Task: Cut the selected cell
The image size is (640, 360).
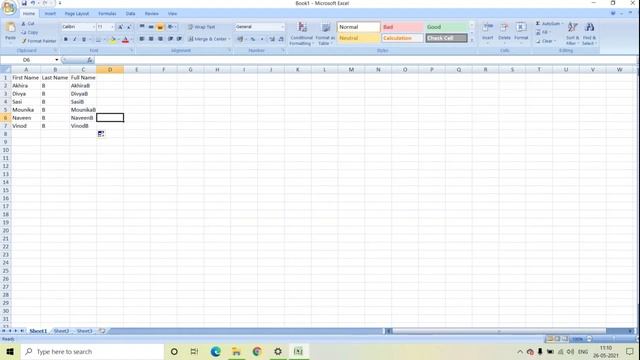Action: coord(29,24)
